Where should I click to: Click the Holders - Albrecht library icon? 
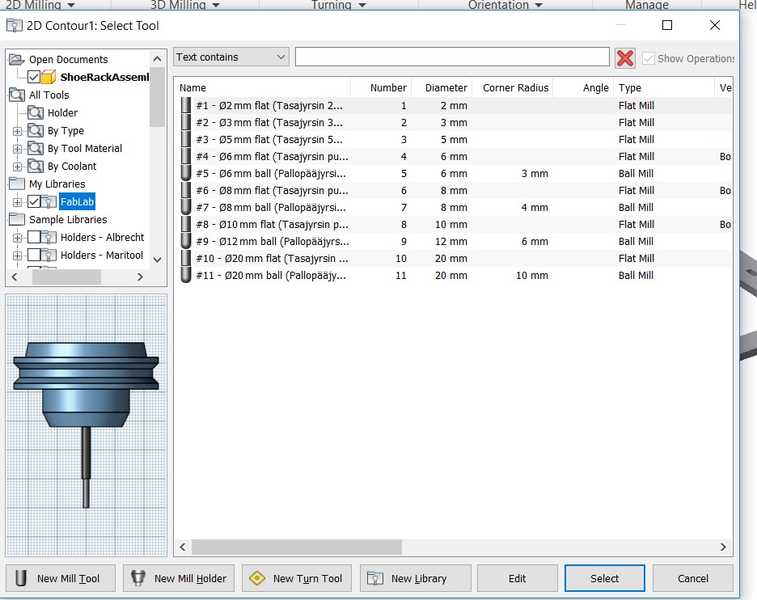[49, 237]
